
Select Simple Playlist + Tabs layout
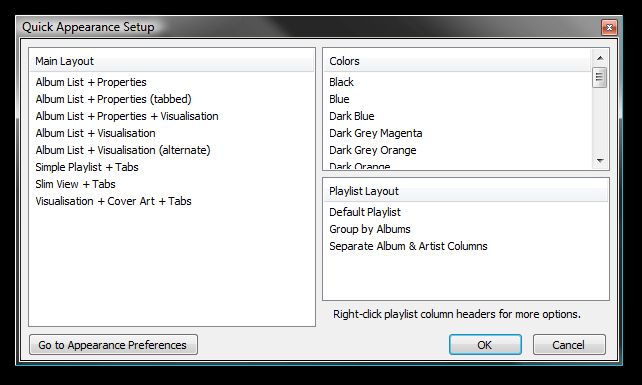(x=87, y=167)
